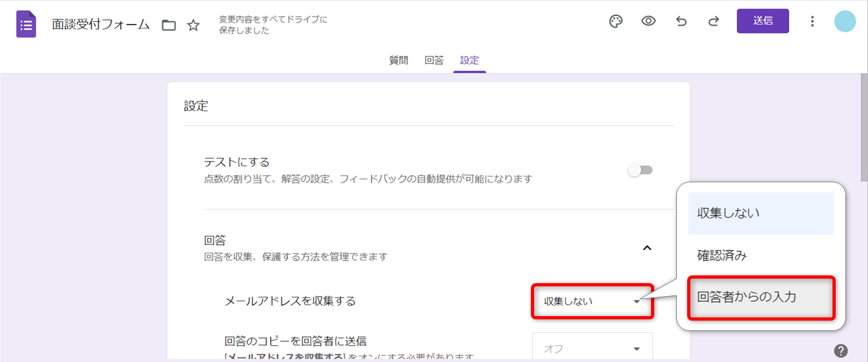Choose 回答者からの入力 option
The height and width of the screenshot is (362, 868).
click(761, 297)
